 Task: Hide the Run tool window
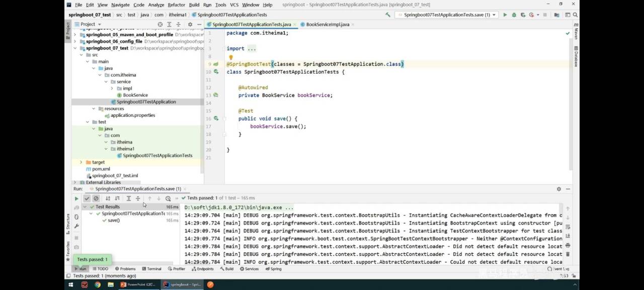pos(569,189)
